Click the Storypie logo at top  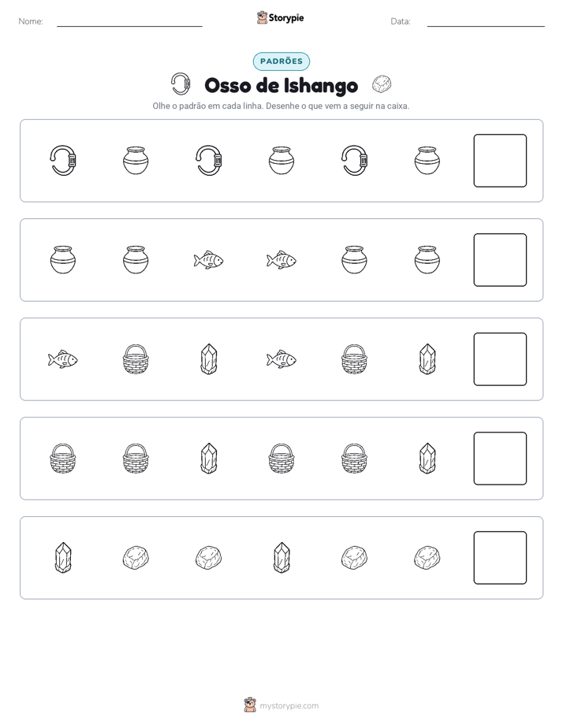tap(281, 17)
